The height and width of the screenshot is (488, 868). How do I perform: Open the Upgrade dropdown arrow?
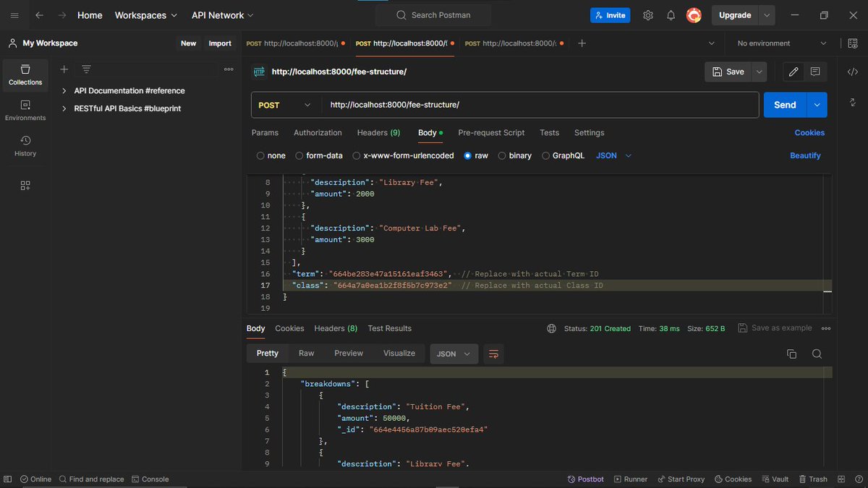point(767,15)
